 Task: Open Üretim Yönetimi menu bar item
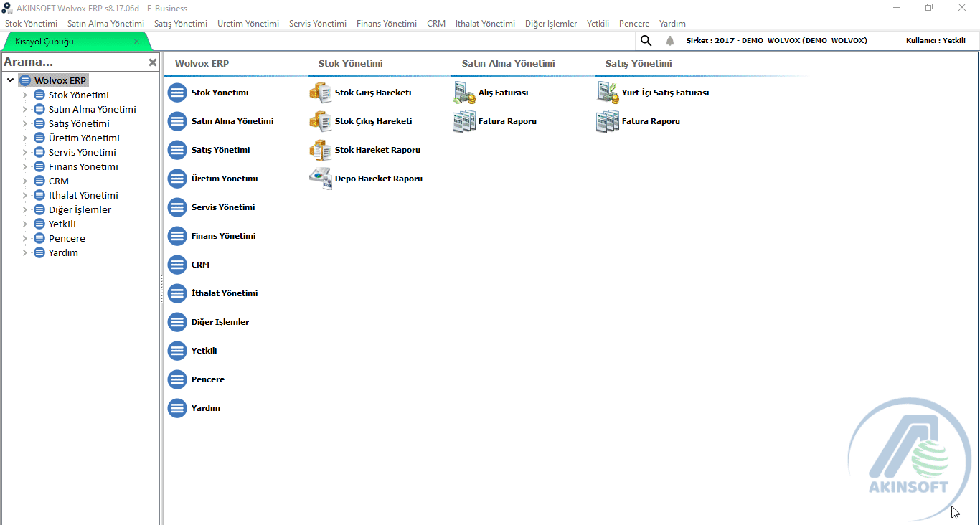248,24
